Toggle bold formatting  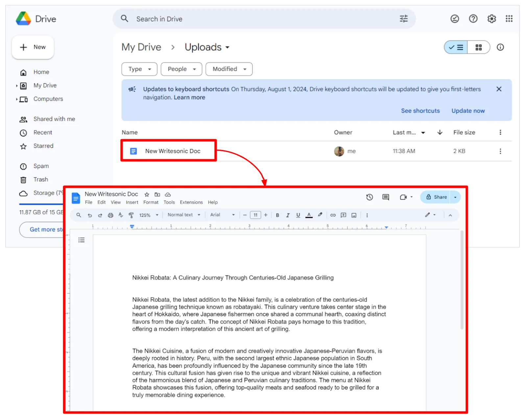[277, 215]
